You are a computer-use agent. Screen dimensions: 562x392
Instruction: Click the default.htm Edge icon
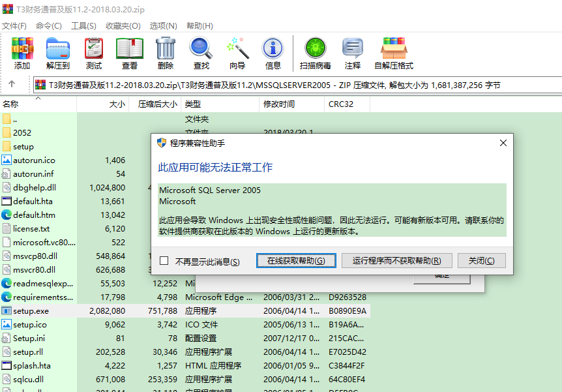[7, 215]
